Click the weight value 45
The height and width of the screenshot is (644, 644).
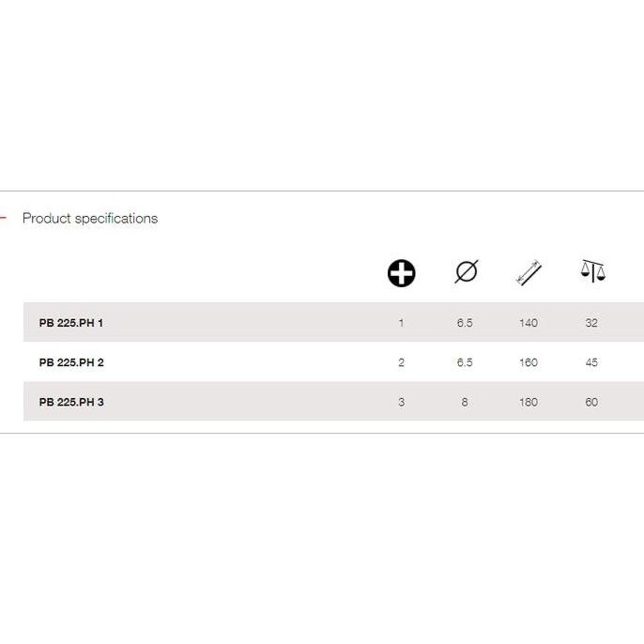[x=591, y=362]
